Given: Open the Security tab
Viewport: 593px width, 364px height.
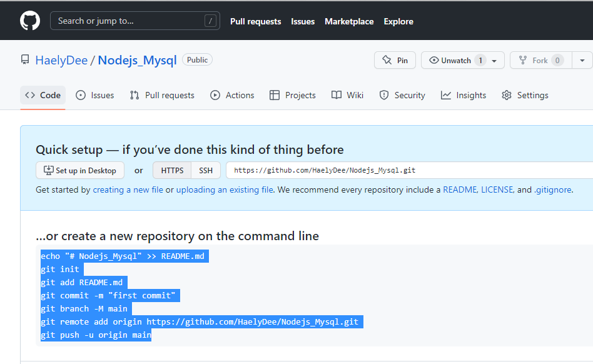Looking at the screenshot, I should tap(402, 95).
